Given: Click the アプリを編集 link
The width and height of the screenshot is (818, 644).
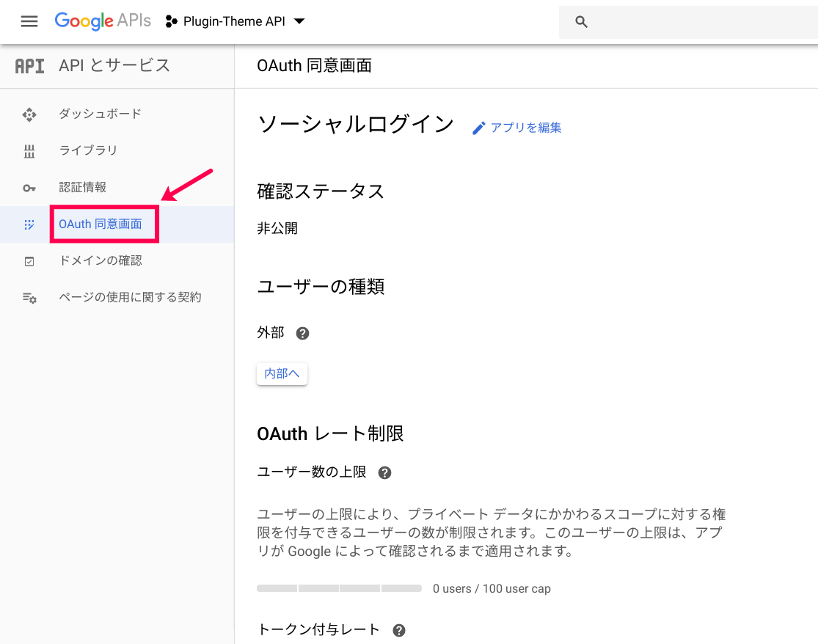Looking at the screenshot, I should coord(525,128).
